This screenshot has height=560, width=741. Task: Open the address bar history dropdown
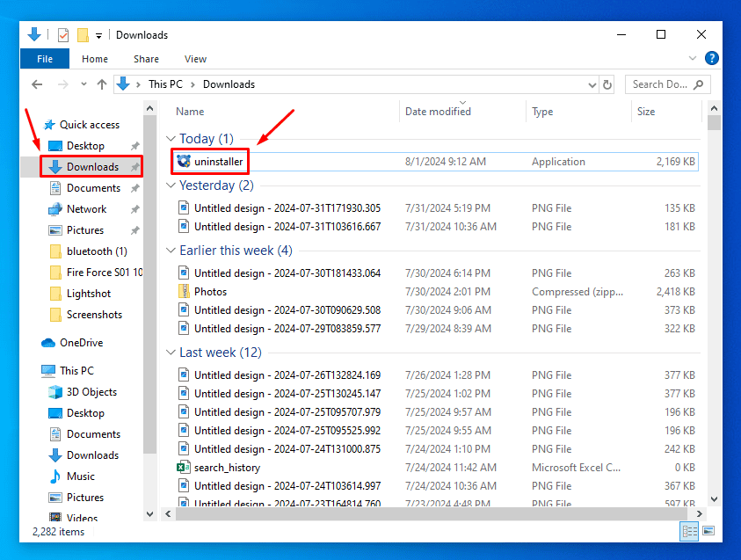point(592,85)
